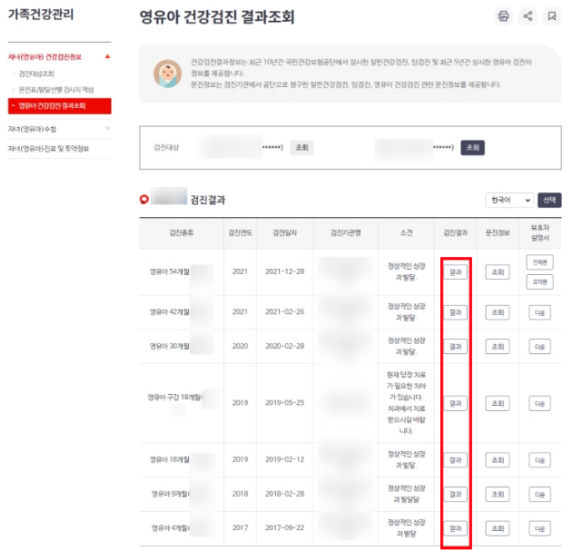Screen dimensions: 573x552
Task: Download guardian guide for 2019-02-12 row
Action: [540, 460]
